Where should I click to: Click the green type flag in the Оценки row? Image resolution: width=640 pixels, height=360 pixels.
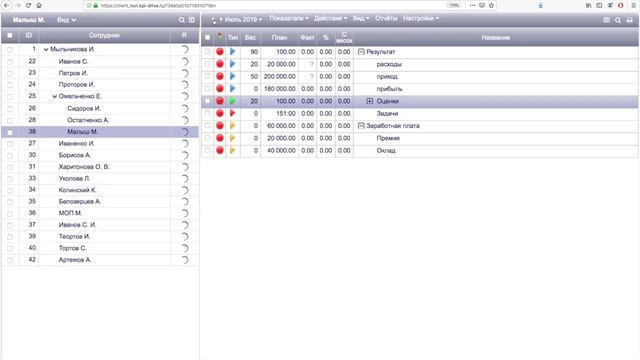(x=232, y=101)
